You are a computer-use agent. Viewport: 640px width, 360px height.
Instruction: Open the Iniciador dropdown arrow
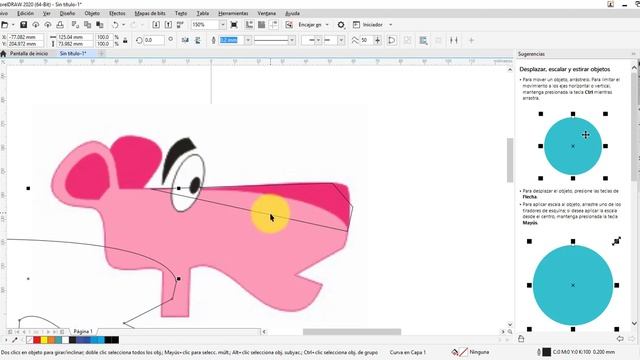[390, 25]
